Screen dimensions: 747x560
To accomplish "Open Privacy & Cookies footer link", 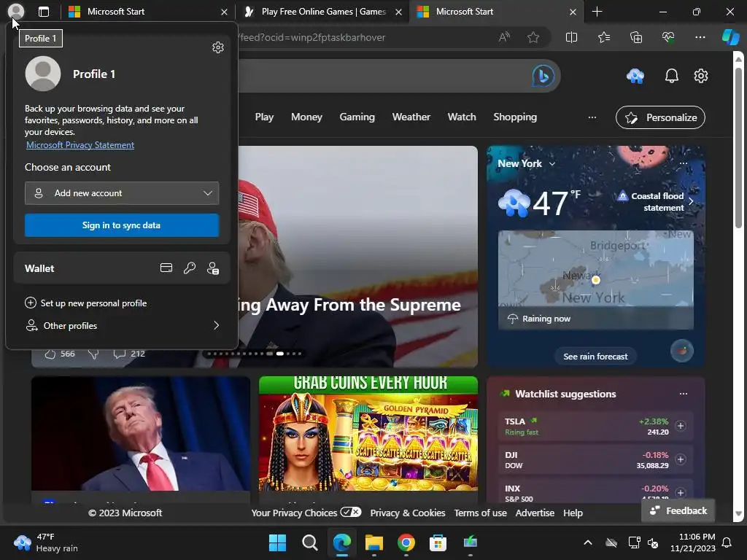I will (x=408, y=513).
